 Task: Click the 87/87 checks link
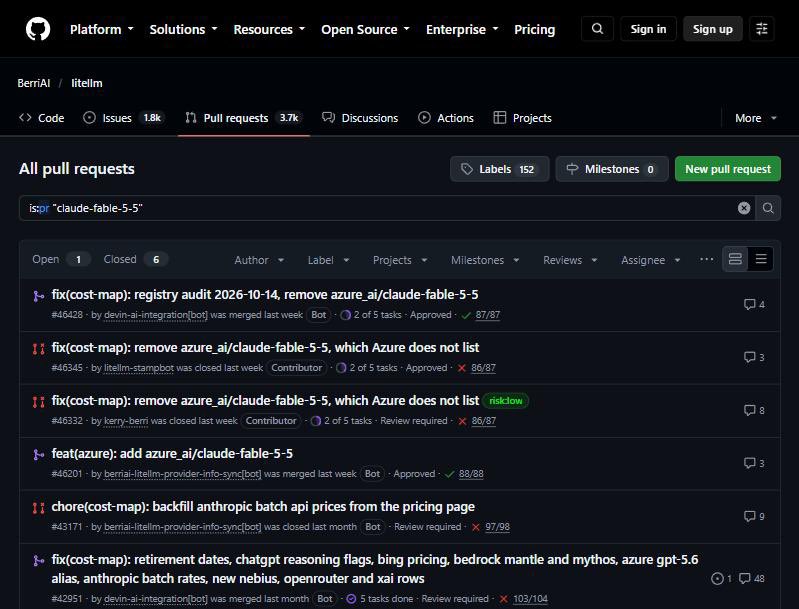point(488,315)
